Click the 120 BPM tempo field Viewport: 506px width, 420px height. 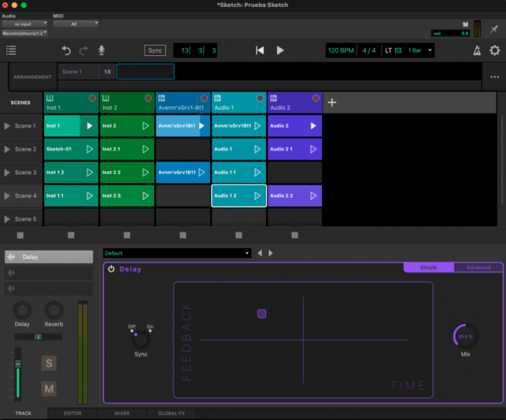[x=341, y=50]
